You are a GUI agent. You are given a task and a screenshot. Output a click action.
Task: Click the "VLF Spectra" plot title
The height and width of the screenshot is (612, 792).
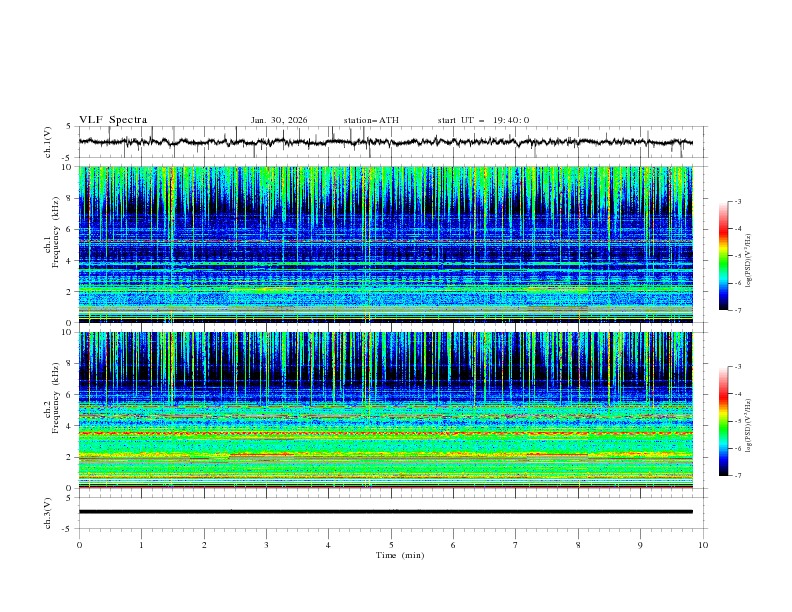tap(113, 120)
